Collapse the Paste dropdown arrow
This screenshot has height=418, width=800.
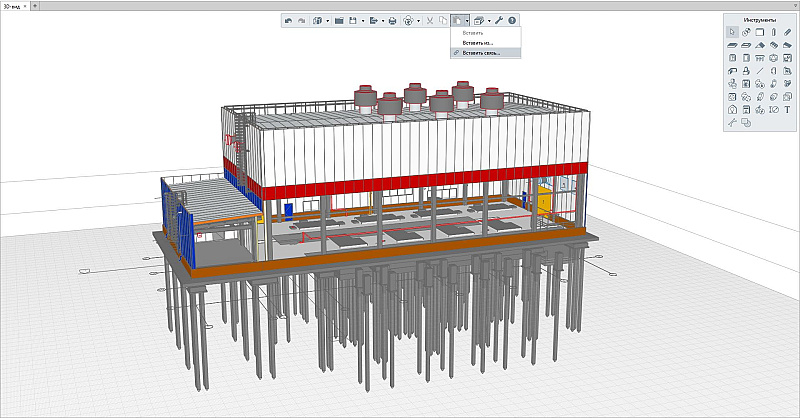[467, 20]
